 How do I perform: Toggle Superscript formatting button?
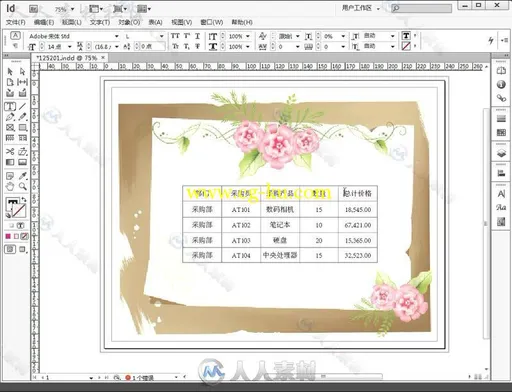point(187,36)
